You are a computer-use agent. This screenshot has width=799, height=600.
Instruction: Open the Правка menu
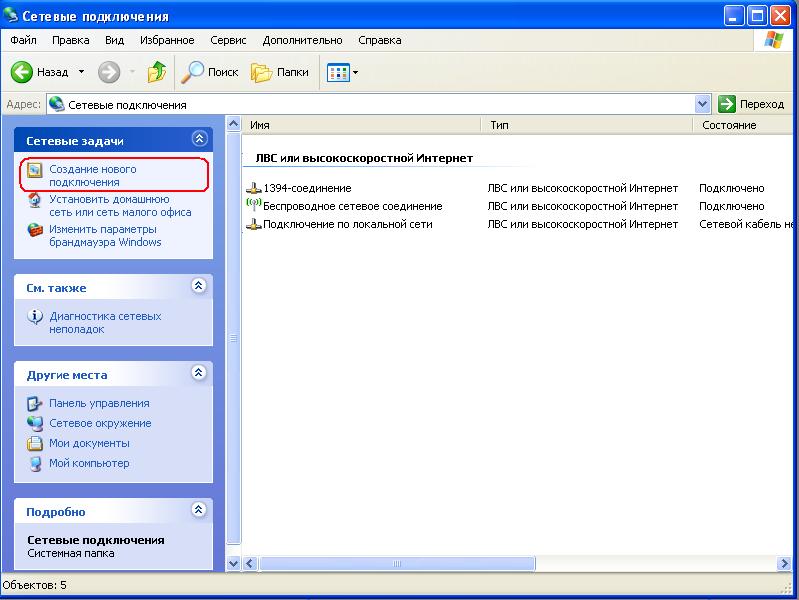(x=71, y=40)
